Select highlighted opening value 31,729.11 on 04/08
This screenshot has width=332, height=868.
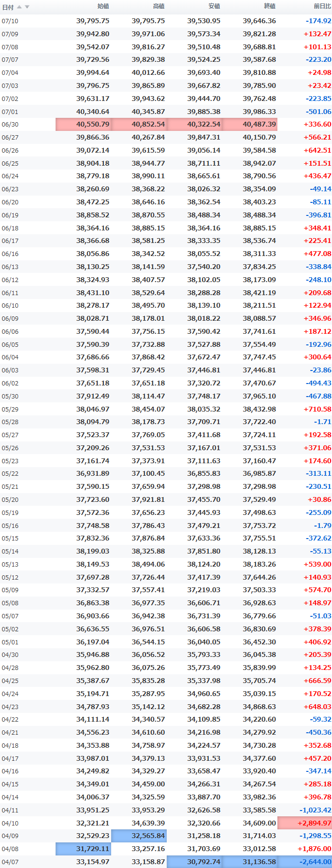[x=83, y=849]
